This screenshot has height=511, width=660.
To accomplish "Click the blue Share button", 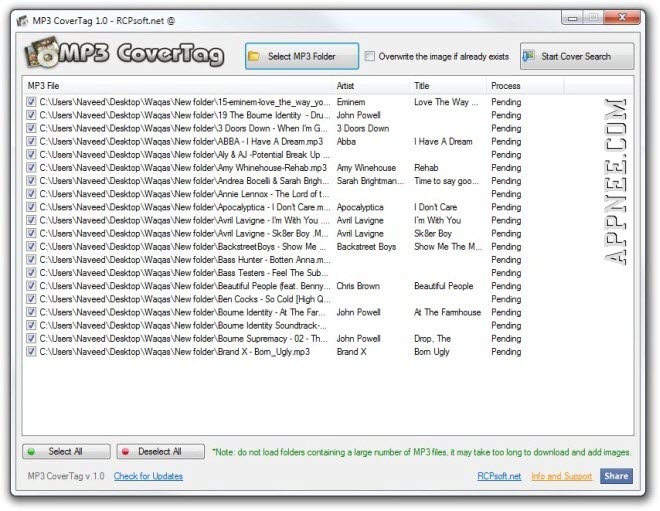I will pyautogui.click(x=616, y=476).
